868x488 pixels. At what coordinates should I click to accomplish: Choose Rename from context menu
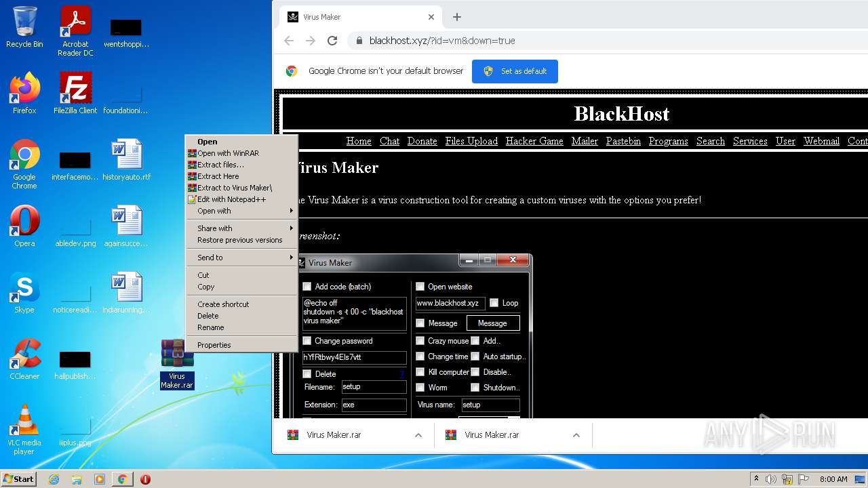pos(242,327)
